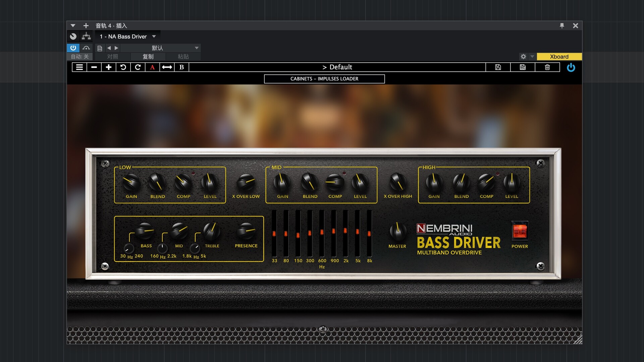Click the save preset icon
Viewport: 644px width, 362px height.
498,67
